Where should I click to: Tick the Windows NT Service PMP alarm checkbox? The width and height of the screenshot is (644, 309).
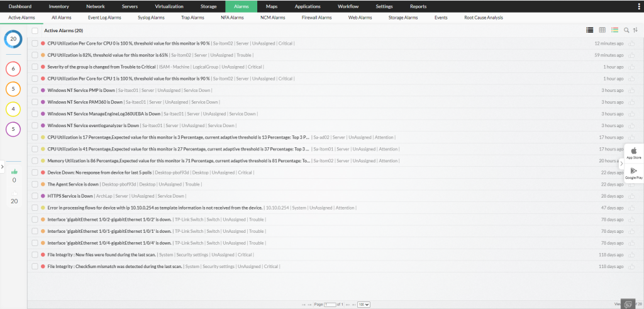pos(35,91)
